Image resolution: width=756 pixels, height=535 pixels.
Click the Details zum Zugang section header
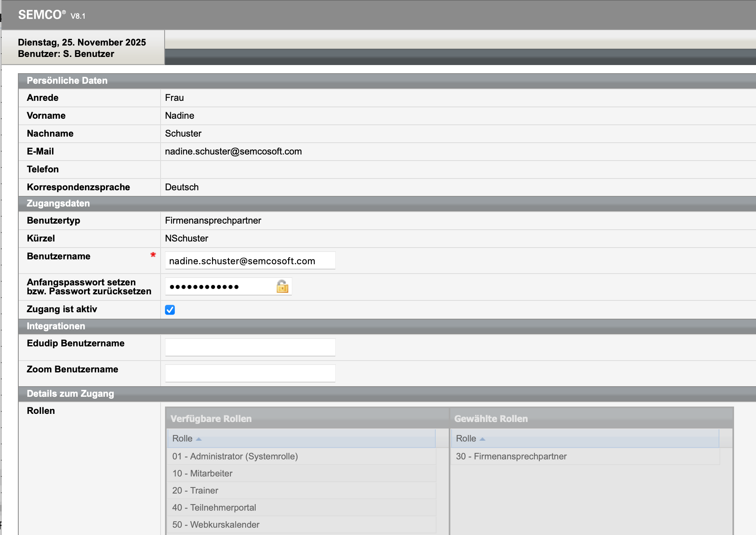[x=70, y=394]
